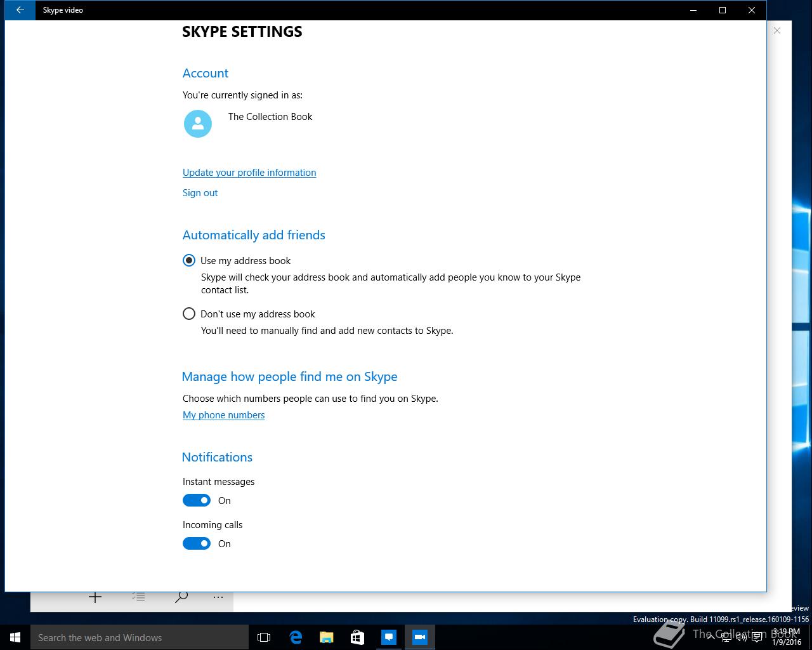812x650 pixels.
Task: Open File Explorer from the taskbar
Action: coord(327,637)
